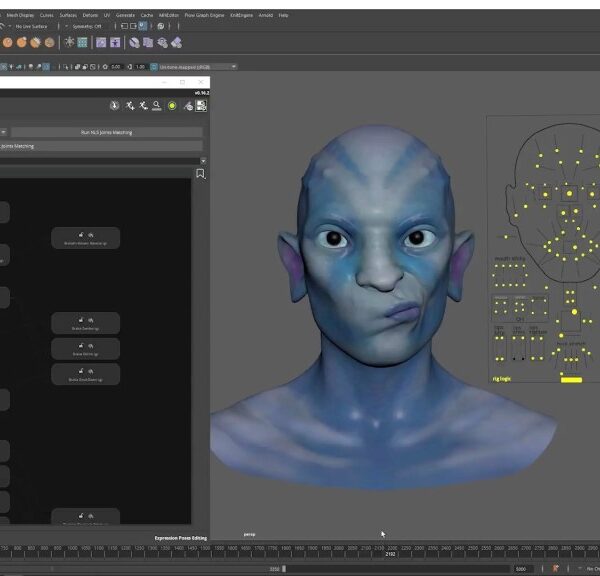The image size is (600, 576).
Task: Select the large yellow jaw control dot
Action: (x=574, y=312)
